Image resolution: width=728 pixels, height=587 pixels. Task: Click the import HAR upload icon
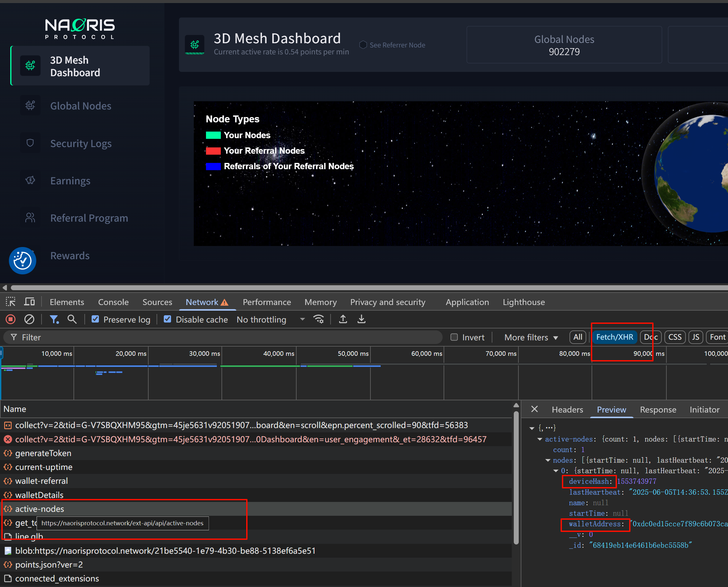[x=343, y=319]
